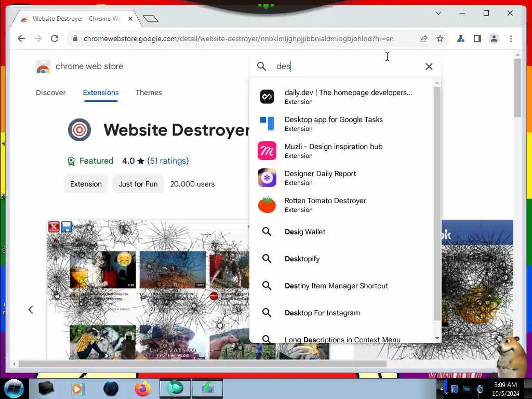Click the Just for Fun category chip
The image size is (532, 399).
pyautogui.click(x=138, y=184)
